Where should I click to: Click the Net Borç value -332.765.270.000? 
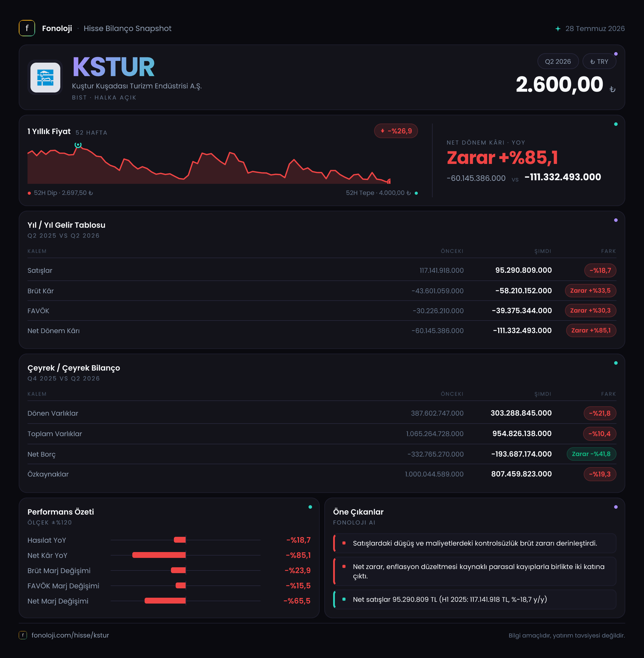(435, 454)
